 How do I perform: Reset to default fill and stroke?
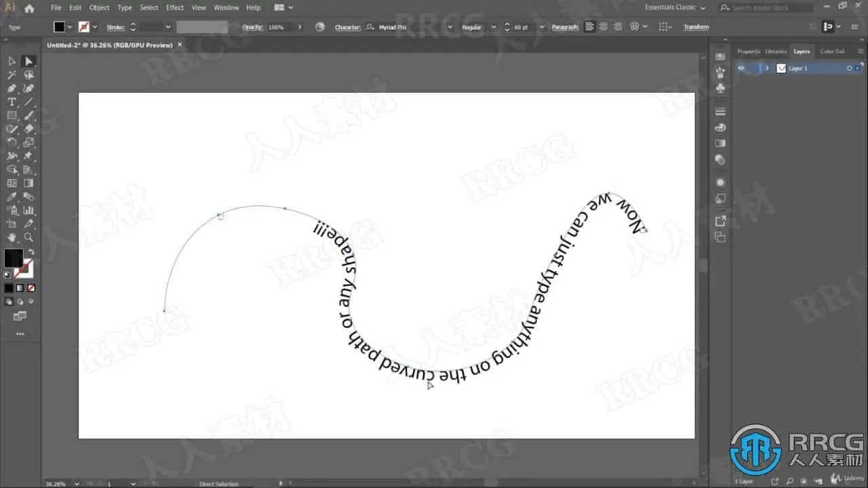click(x=8, y=274)
